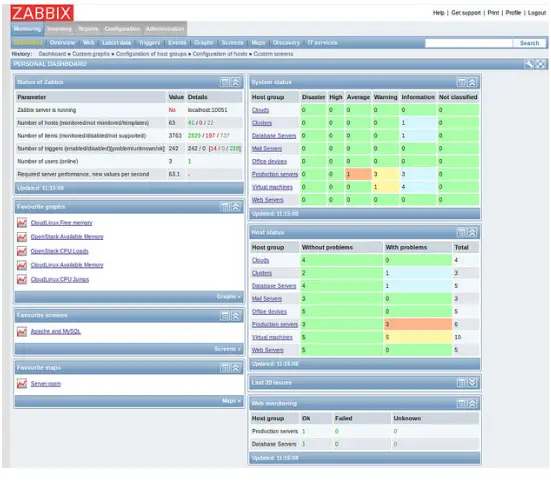Switch to the Monitoring main tab
The image size is (551, 481).
point(27,29)
